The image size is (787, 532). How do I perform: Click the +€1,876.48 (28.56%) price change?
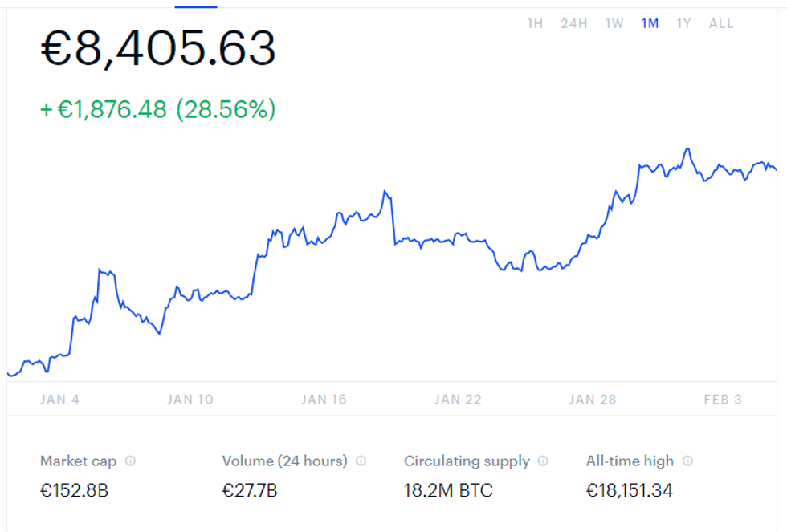point(158,109)
